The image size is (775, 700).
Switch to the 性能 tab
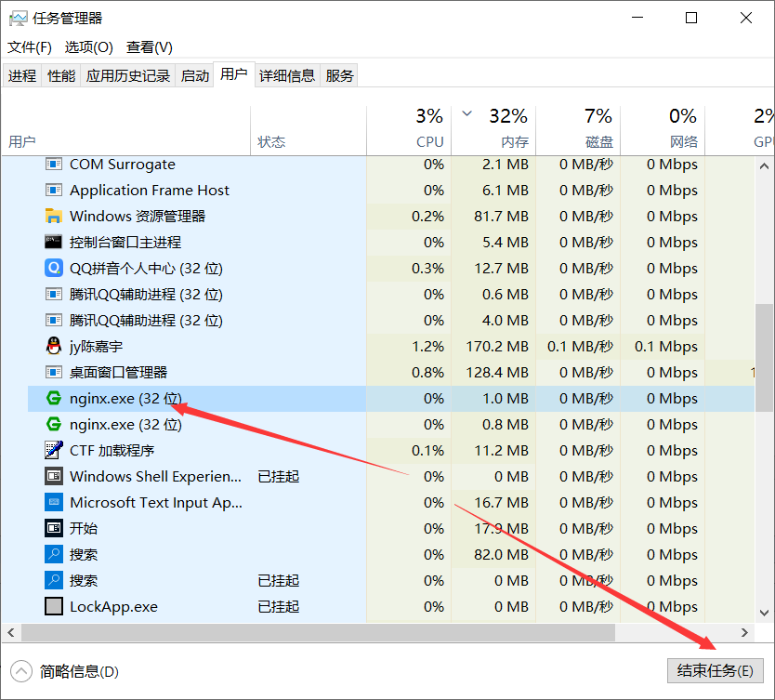click(x=61, y=75)
